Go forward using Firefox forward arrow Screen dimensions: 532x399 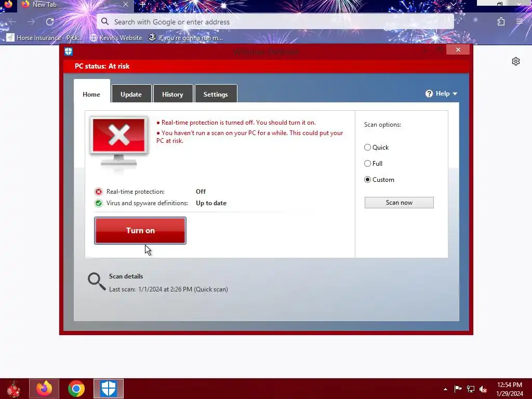[x=31, y=22]
